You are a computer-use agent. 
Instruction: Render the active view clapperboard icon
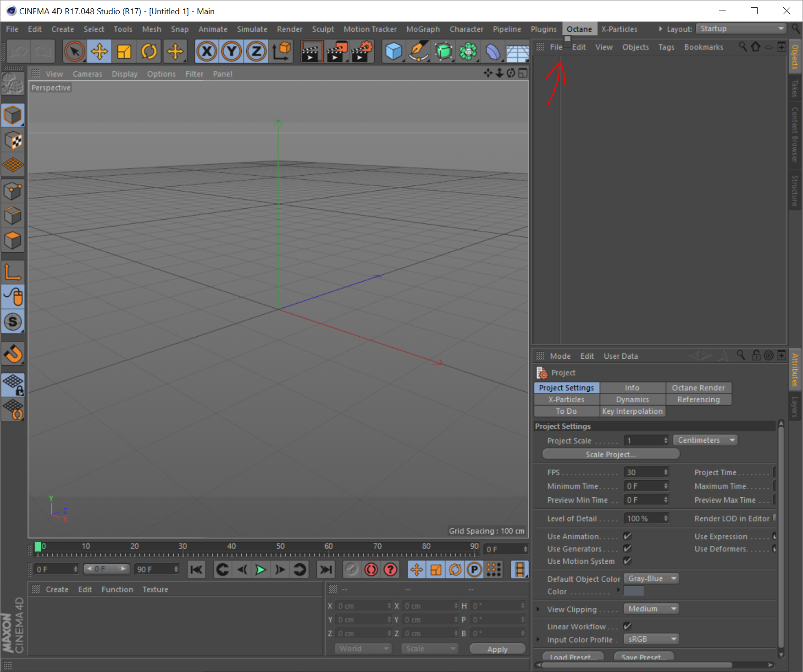[312, 51]
